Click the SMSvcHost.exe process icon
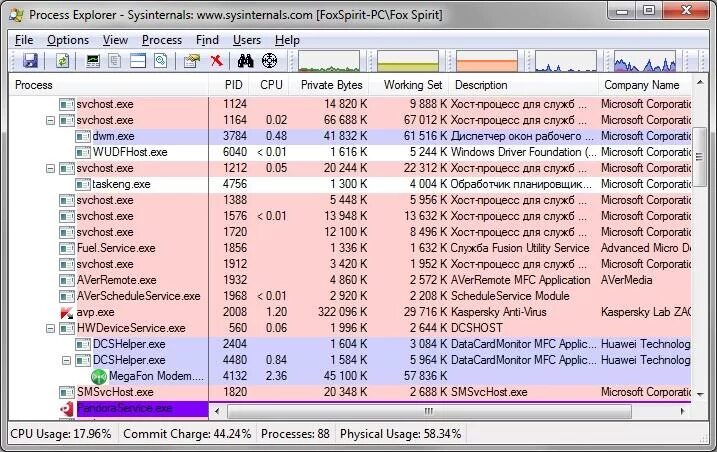The width and height of the screenshot is (717, 452). pos(67,393)
